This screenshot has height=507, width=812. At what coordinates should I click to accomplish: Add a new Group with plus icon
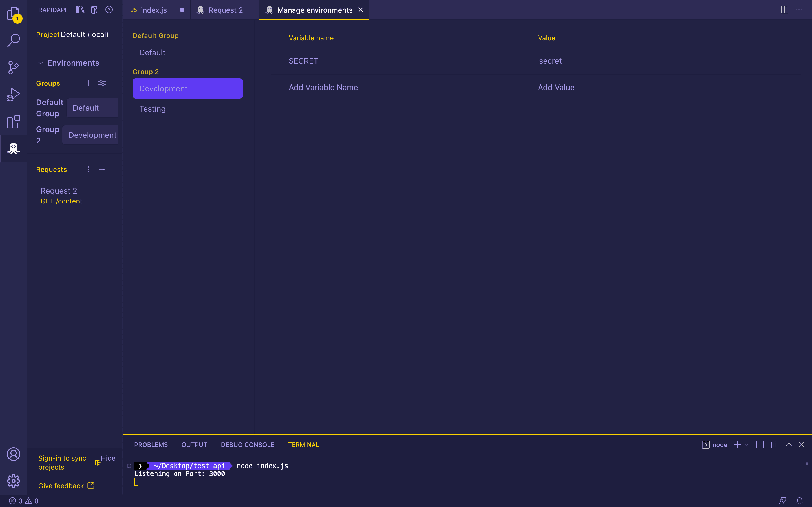(88, 83)
